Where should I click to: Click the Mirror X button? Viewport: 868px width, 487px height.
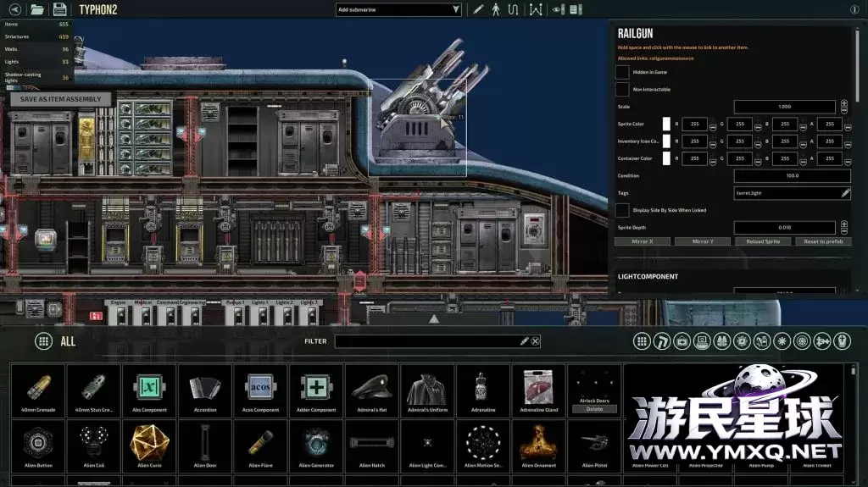tap(643, 241)
